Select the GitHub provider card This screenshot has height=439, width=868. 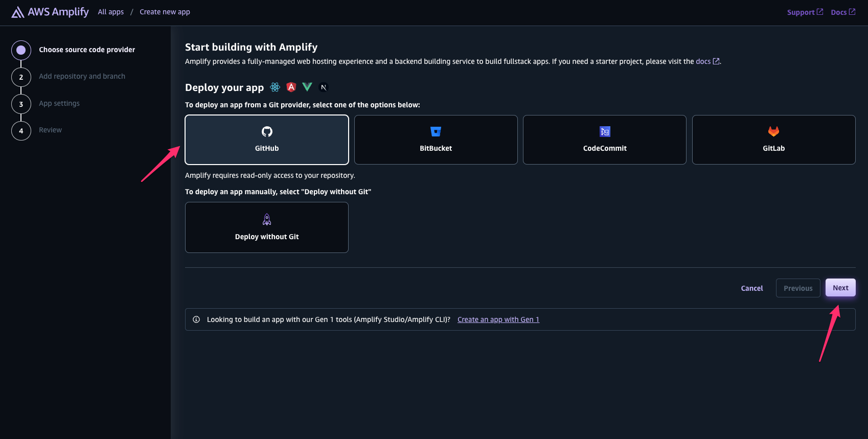267,140
